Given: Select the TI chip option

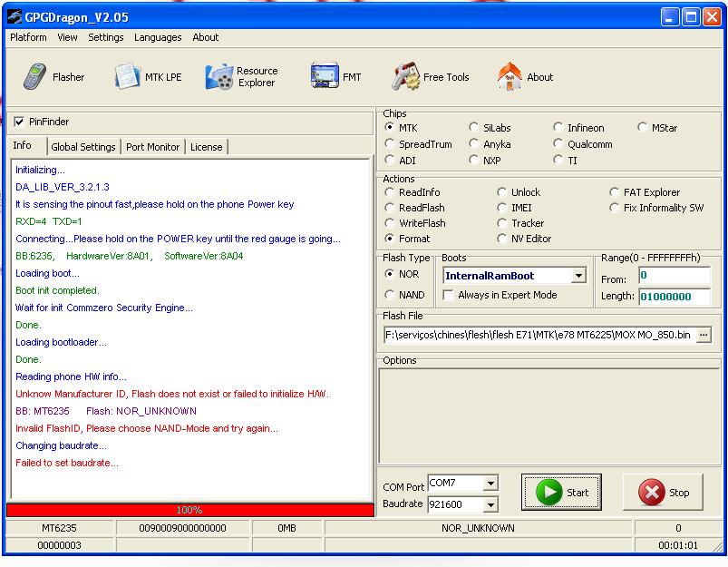Looking at the screenshot, I should click(x=558, y=161).
